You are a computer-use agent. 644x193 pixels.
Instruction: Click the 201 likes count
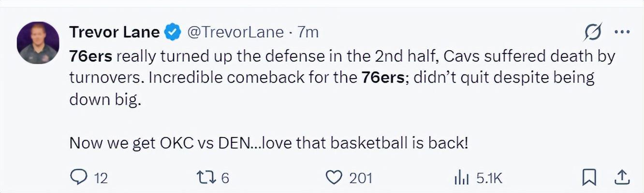coord(361,179)
